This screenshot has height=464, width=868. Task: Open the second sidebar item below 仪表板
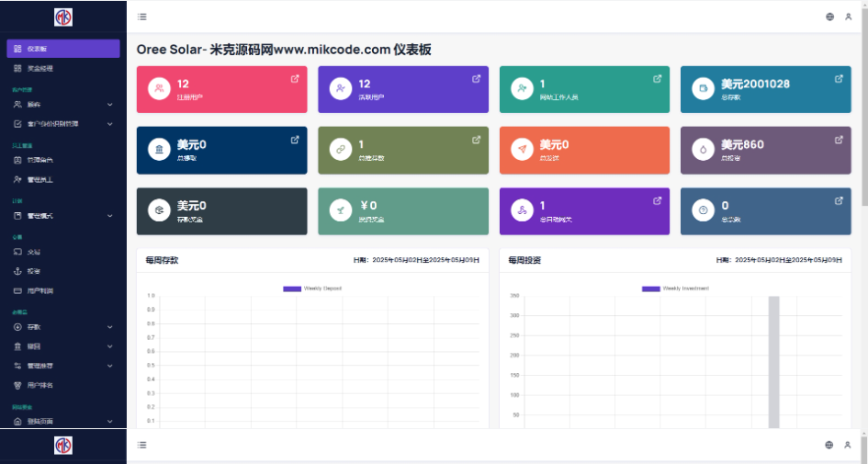63,69
